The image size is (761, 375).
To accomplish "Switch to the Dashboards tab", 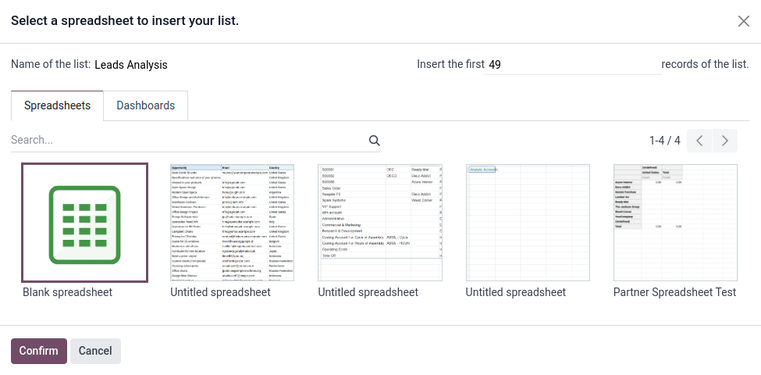I will (146, 106).
